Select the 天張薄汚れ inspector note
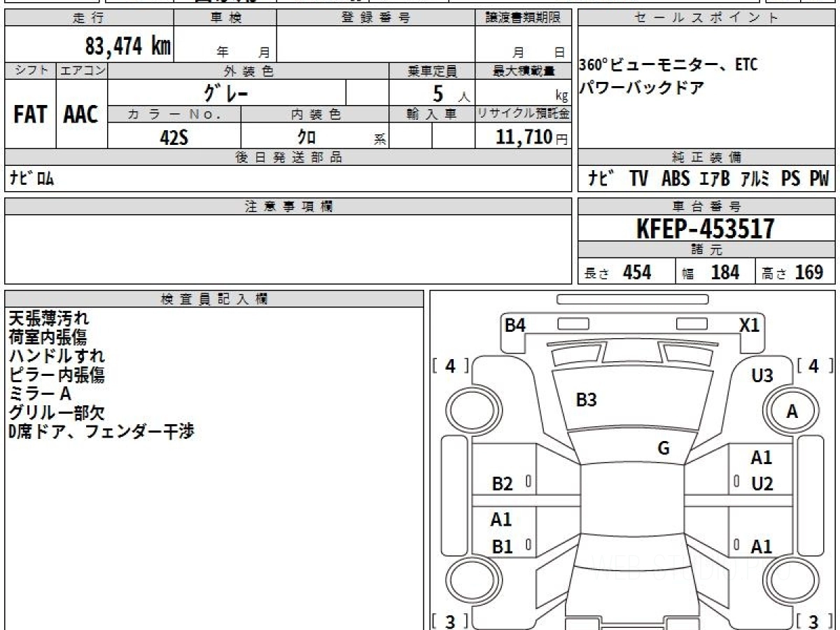Screen dimensions: 840x630 (49, 319)
